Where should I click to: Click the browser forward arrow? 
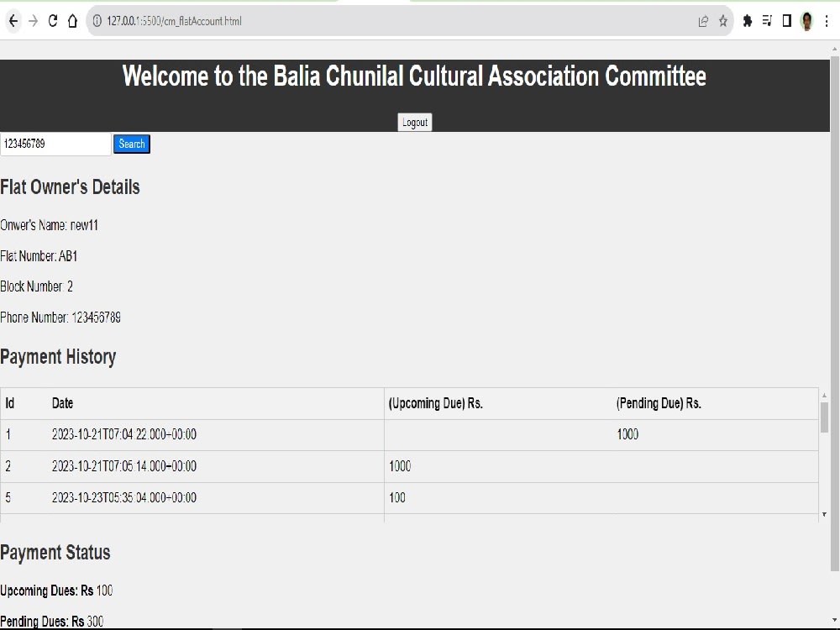tap(34, 21)
